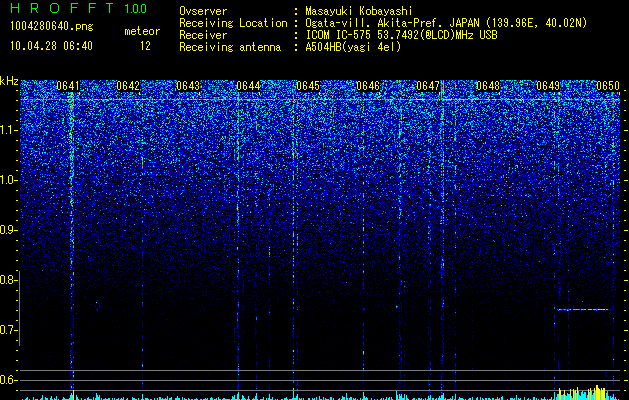Click the 0.7 kHz axis label
The height and width of the screenshot is (400, 629).
click(x=8, y=330)
